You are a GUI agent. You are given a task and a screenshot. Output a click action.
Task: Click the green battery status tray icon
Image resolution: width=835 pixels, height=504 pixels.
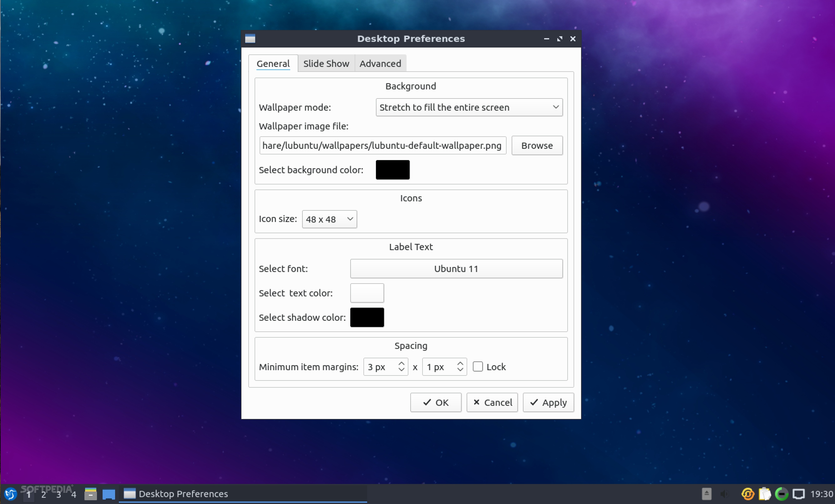point(782,494)
